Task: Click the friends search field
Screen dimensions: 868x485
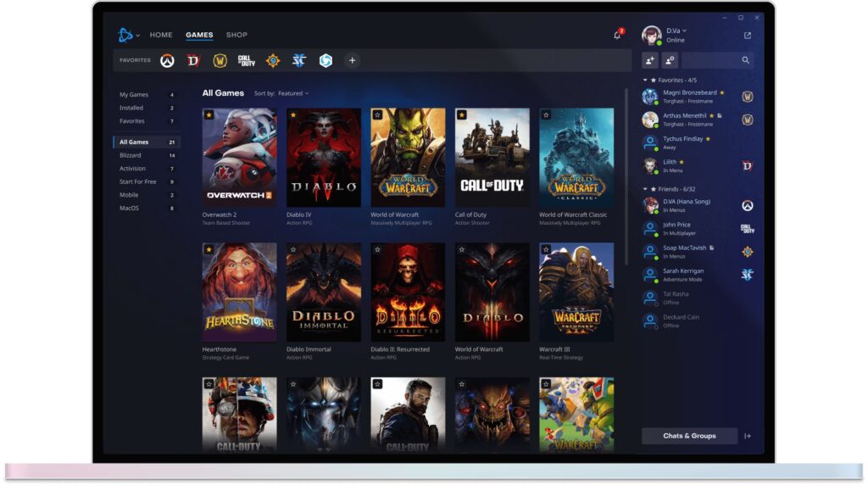Action: [710, 60]
